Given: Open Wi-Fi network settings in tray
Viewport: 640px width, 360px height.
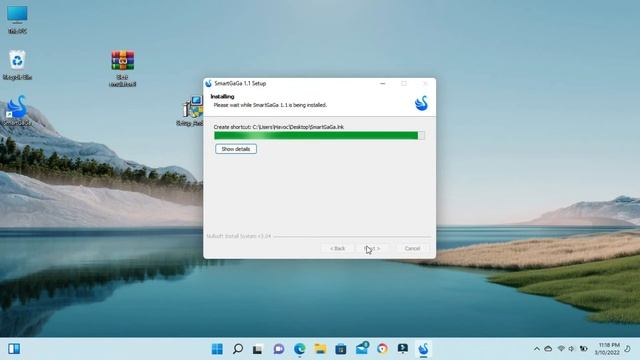Looking at the screenshot, I should pyautogui.click(x=561, y=349).
